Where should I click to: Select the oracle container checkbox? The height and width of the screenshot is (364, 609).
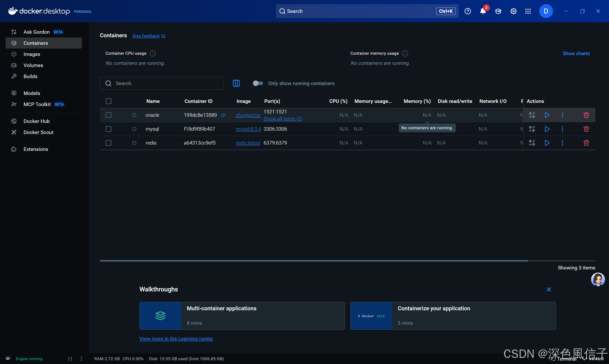(108, 115)
